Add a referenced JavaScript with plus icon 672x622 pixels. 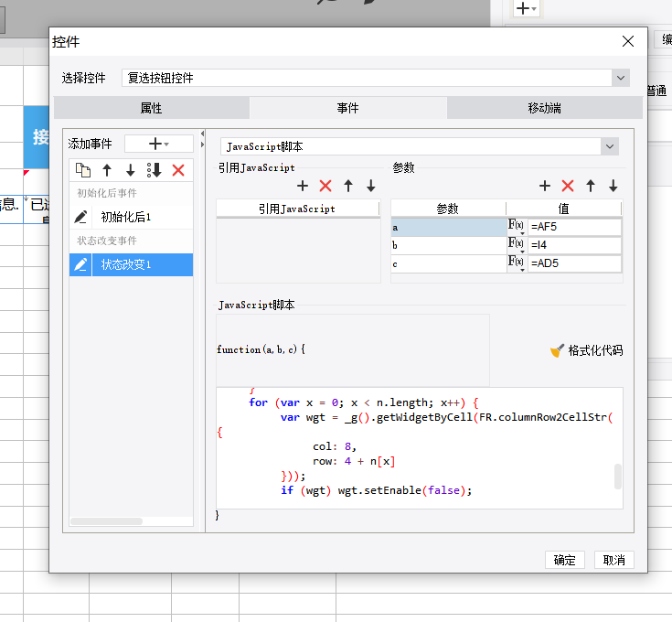point(303,186)
